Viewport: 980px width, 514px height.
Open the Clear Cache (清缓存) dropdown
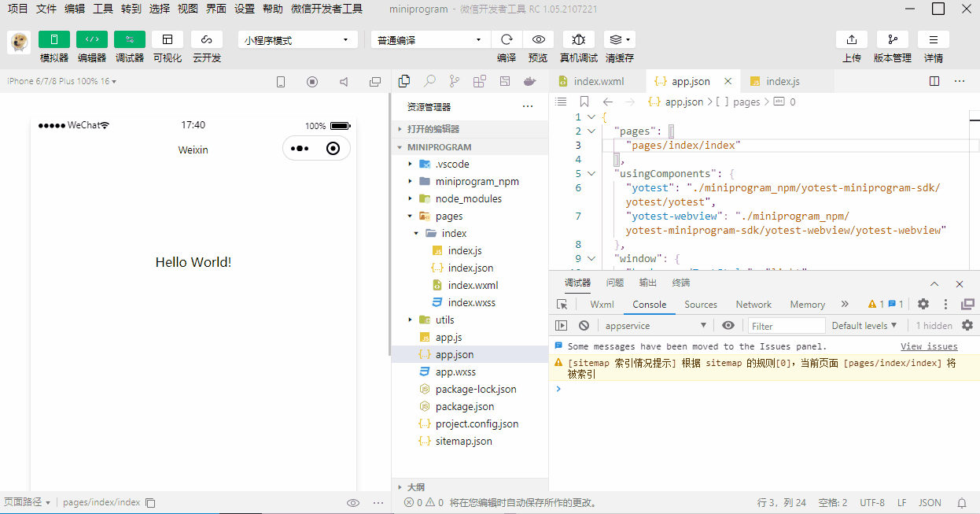(620, 39)
